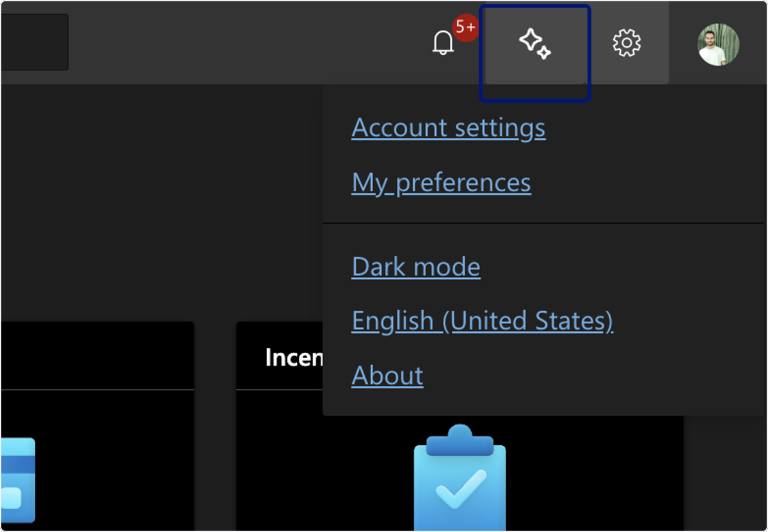Open Account settings link
The height and width of the screenshot is (532, 768).
[x=449, y=128]
